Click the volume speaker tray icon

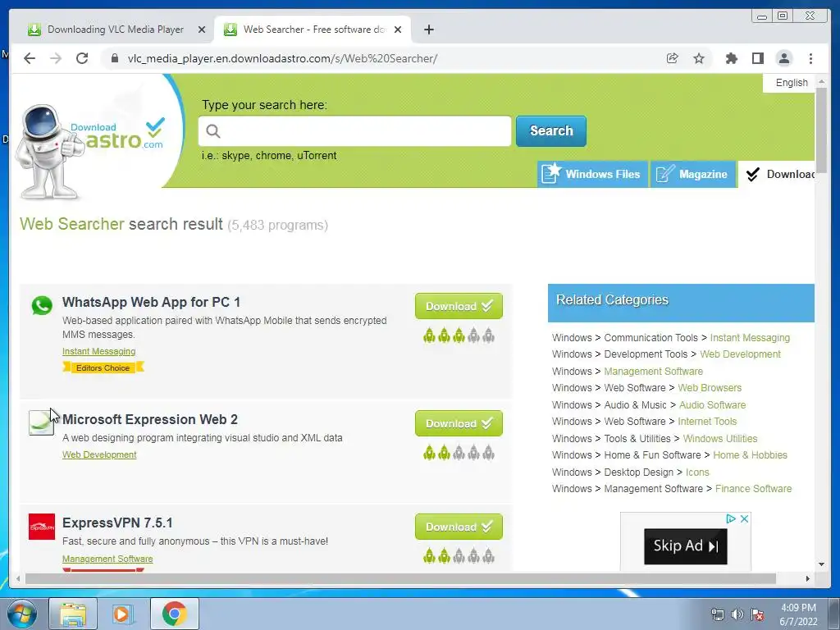(737, 614)
